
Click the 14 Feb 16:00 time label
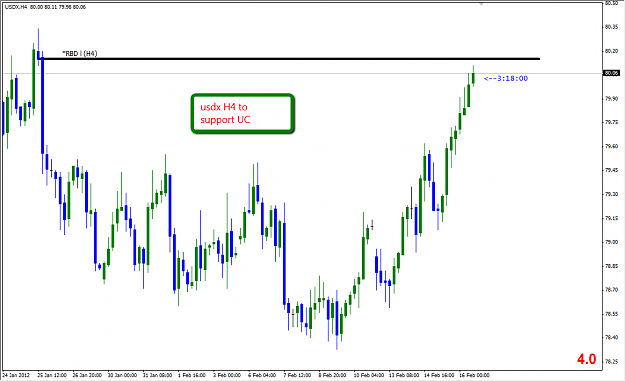tap(439, 375)
